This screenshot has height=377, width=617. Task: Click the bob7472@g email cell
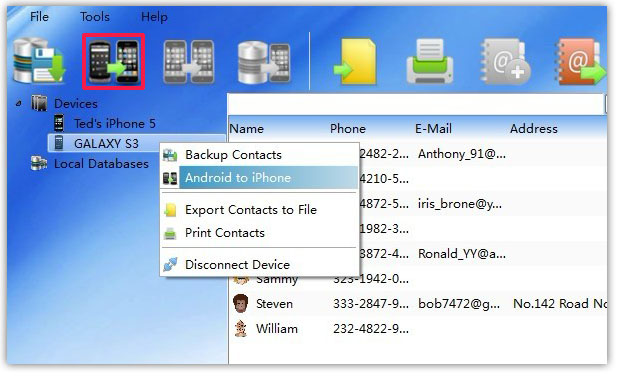point(459,304)
